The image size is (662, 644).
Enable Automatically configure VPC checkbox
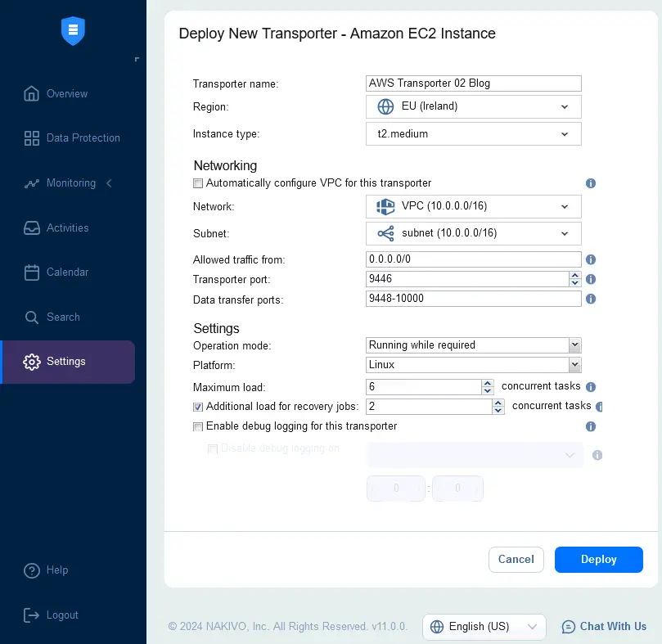pyautogui.click(x=197, y=183)
